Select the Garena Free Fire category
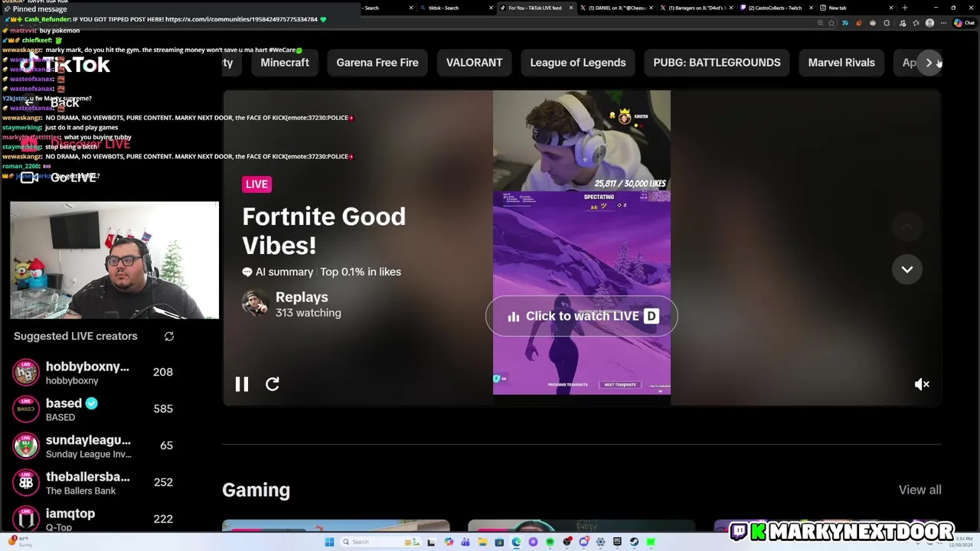 [377, 63]
